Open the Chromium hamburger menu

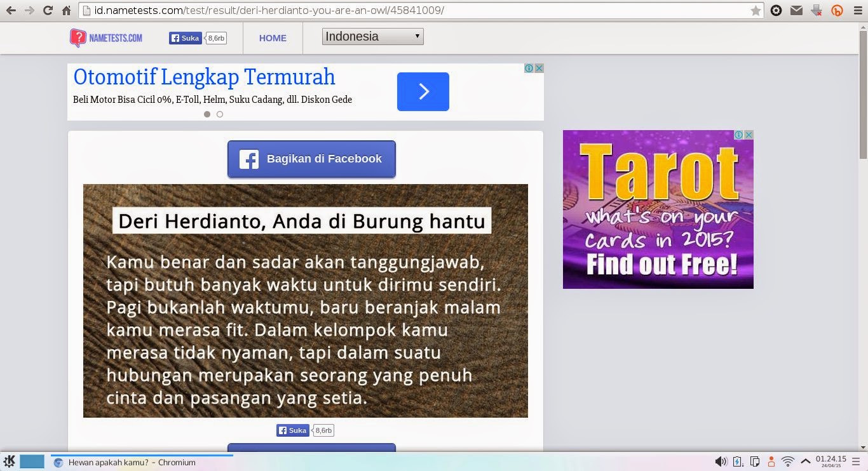click(x=857, y=10)
